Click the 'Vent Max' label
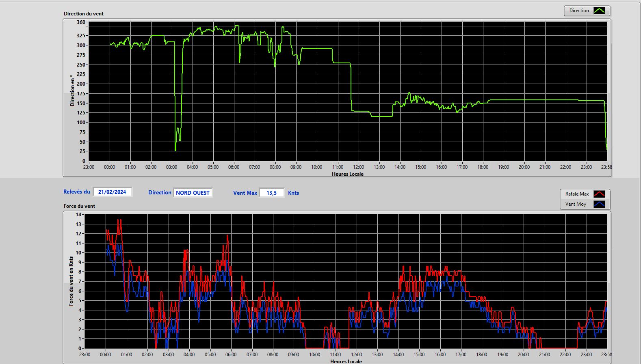 (x=245, y=193)
